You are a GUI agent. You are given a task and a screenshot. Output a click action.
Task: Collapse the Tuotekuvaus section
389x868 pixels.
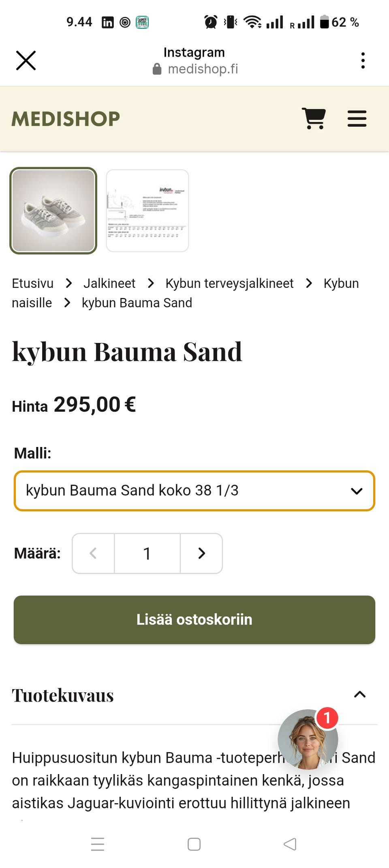point(360,695)
